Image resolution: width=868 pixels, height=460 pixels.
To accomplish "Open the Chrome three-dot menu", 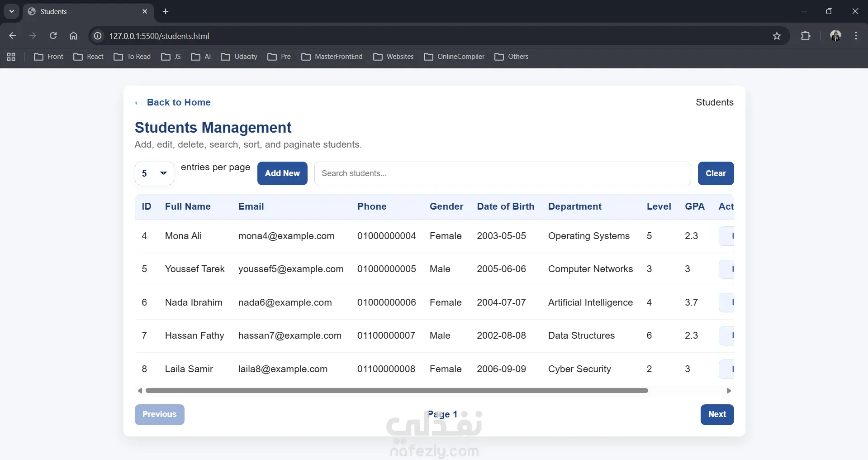I will (856, 36).
